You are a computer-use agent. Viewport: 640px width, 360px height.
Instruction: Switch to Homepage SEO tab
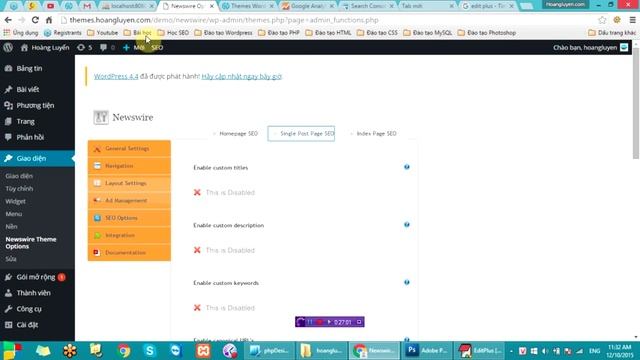(236, 133)
